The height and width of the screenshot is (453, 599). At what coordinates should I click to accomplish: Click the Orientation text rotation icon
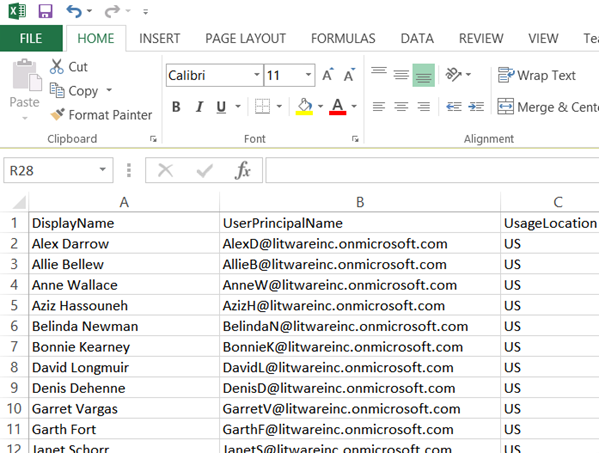(453, 75)
